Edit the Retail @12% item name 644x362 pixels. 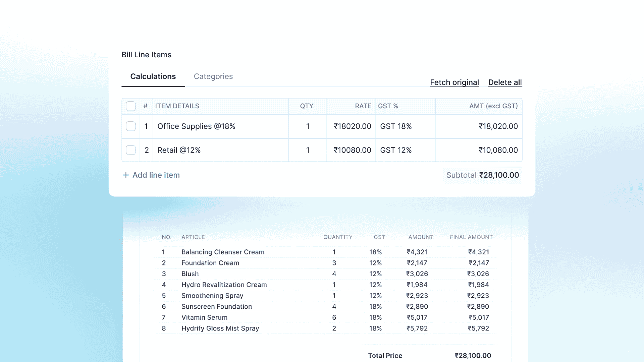coord(179,150)
